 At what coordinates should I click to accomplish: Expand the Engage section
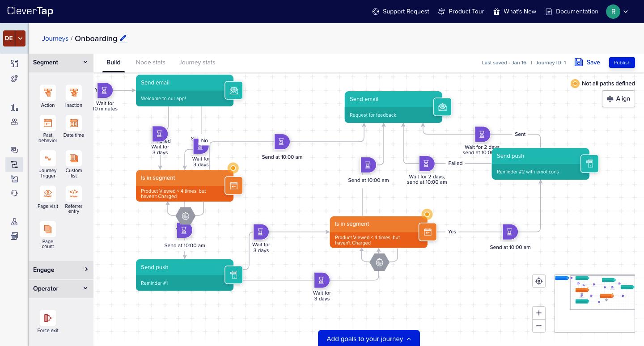[x=61, y=270]
